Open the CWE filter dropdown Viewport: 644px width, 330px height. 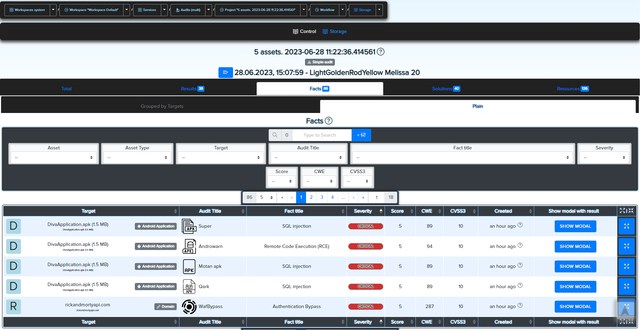(319, 181)
